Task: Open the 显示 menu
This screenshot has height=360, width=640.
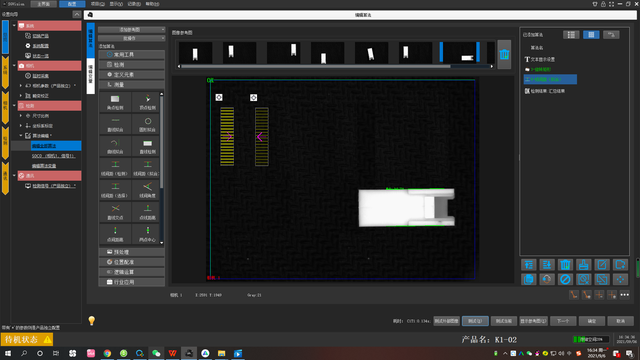Action: pyautogui.click(x=116, y=4)
